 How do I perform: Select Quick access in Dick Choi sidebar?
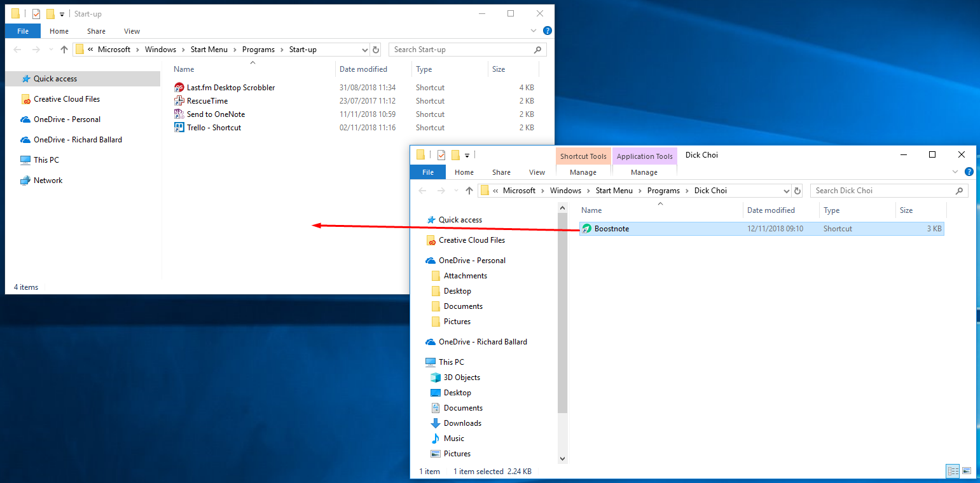454,220
